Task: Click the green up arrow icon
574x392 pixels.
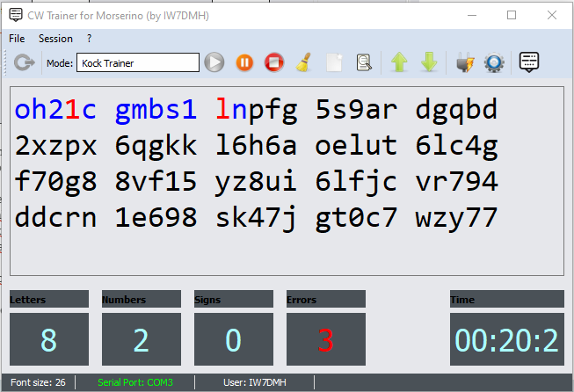Action: 399,62
